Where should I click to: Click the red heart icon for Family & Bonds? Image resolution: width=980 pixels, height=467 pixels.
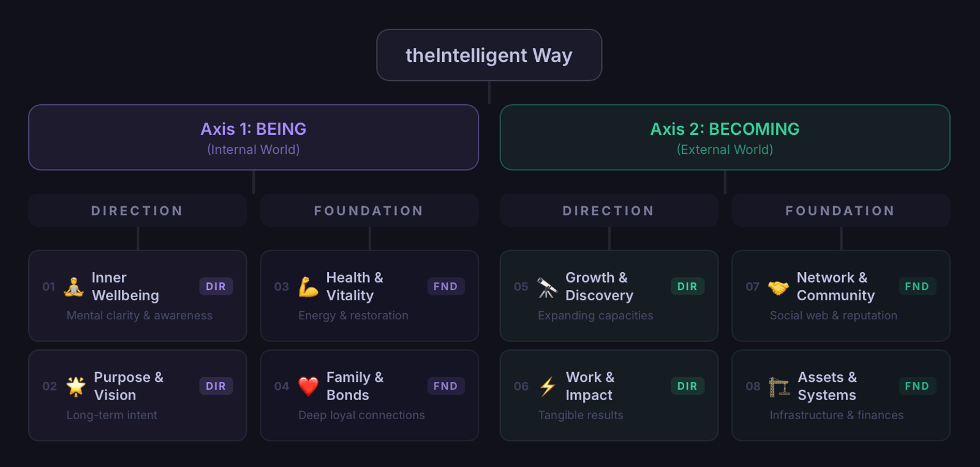pyautogui.click(x=308, y=386)
